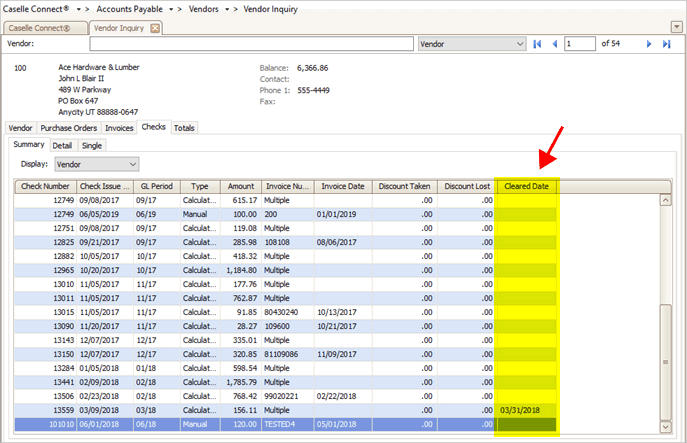Click the grid scroll down arrow
The height and width of the screenshot is (443, 687).
click(666, 426)
